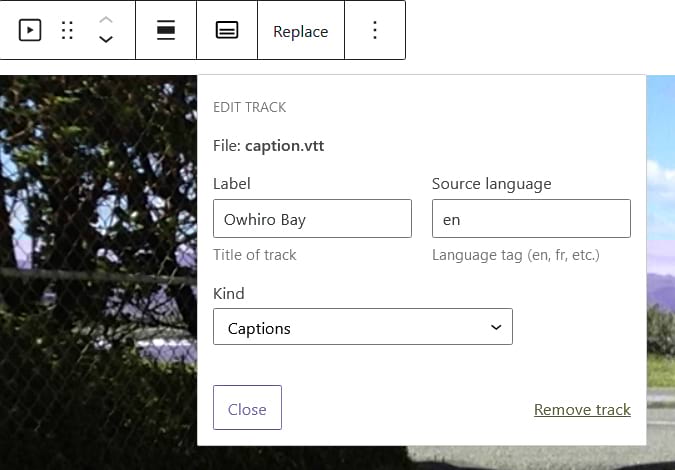Open the three-dot block options menu

pyautogui.click(x=375, y=31)
